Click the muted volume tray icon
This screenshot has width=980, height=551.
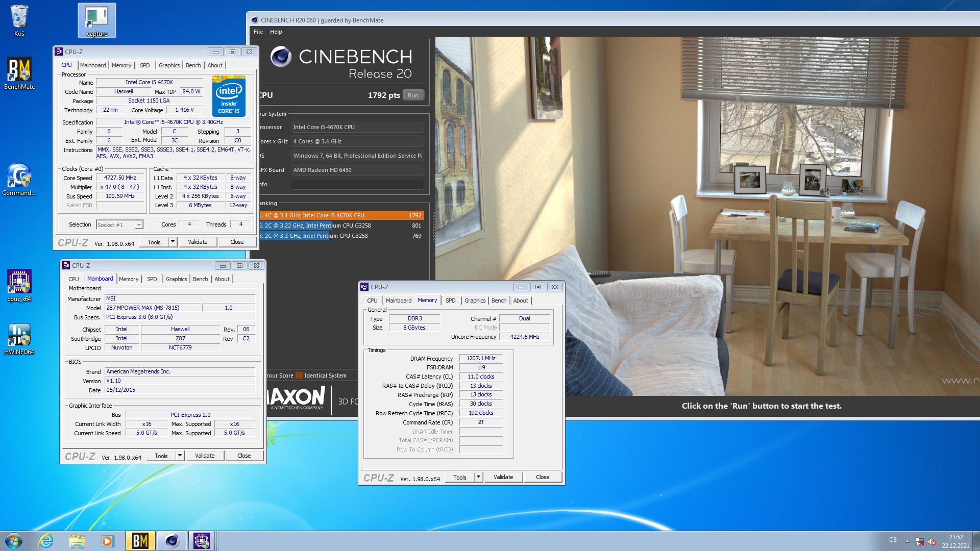(x=932, y=541)
